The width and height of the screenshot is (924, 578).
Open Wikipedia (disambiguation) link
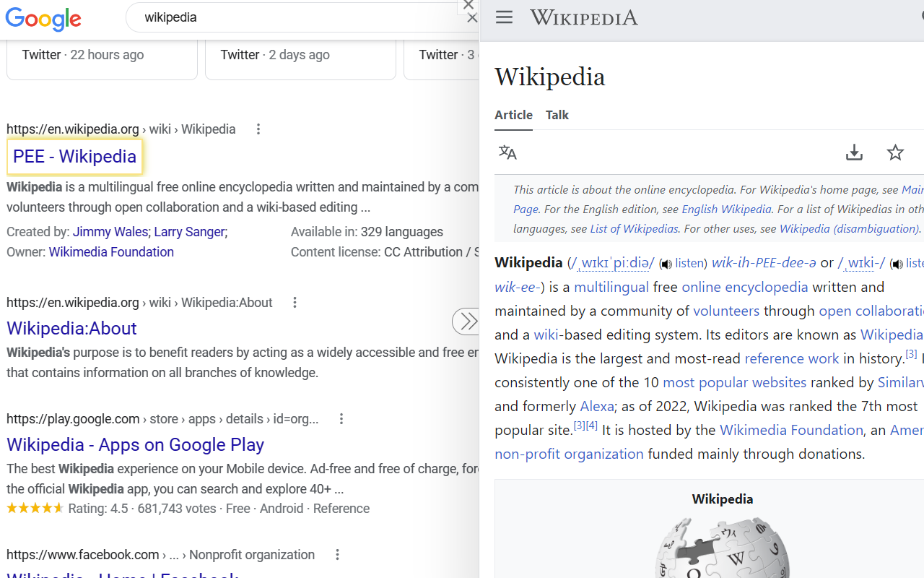tap(849, 228)
